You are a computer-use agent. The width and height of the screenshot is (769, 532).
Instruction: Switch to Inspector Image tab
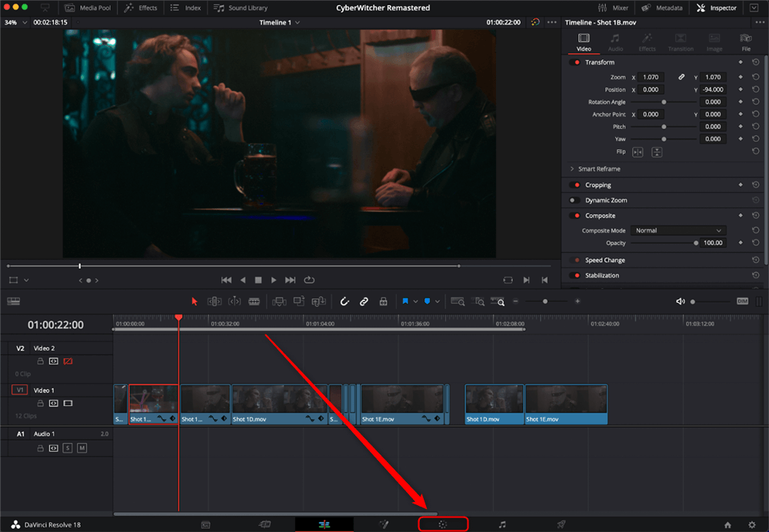coord(714,42)
